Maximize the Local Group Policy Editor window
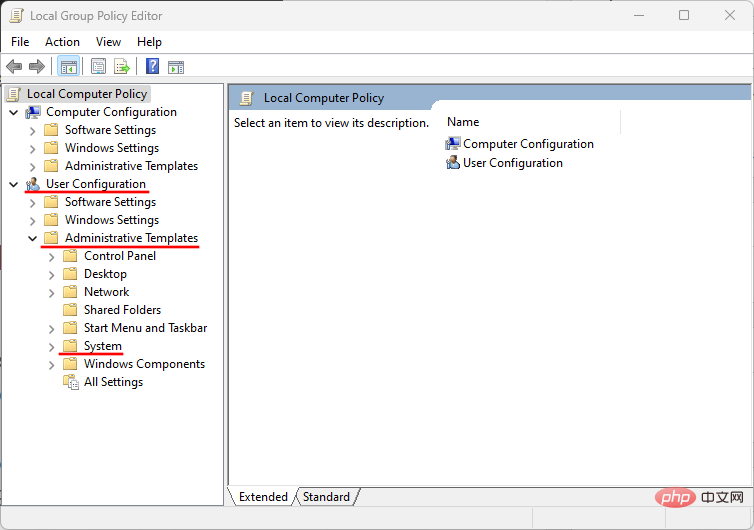 [x=684, y=15]
